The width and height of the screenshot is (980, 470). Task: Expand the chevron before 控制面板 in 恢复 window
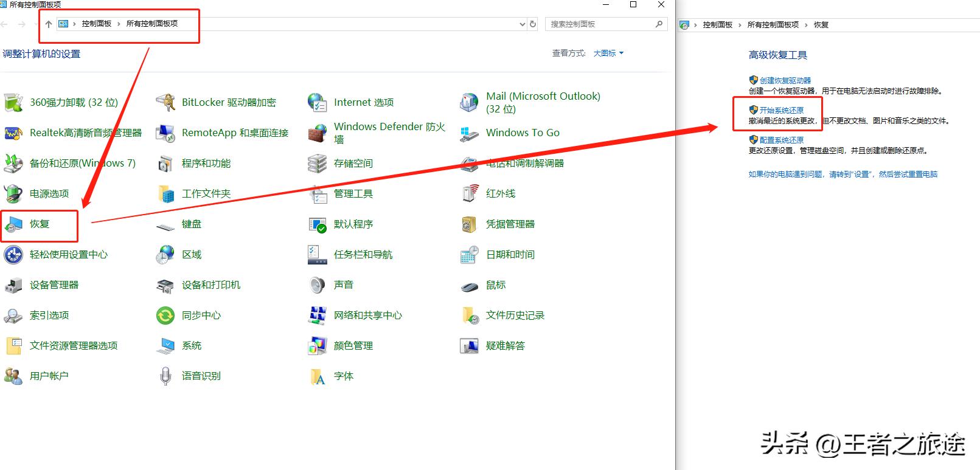point(695,25)
